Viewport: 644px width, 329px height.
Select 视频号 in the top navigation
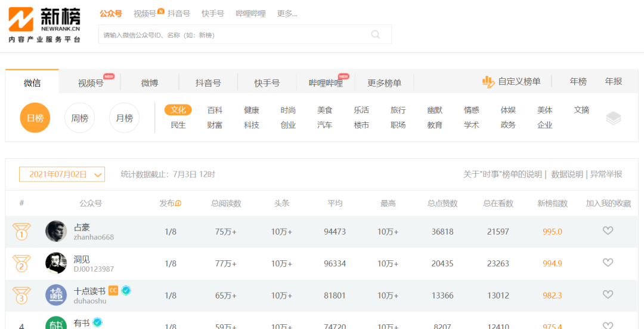[x=145, y=14]
